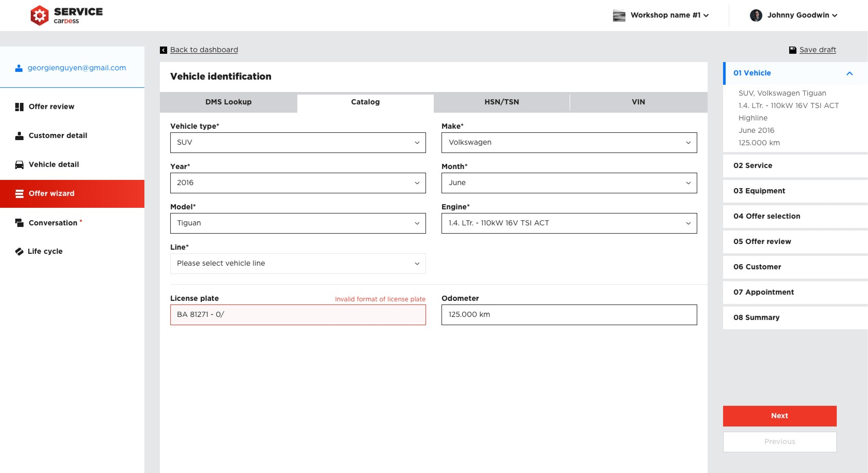The image size is (868, 473).
Task: Click the georgienguyen@gmail.com email link
Action: (x=77, y=68)
